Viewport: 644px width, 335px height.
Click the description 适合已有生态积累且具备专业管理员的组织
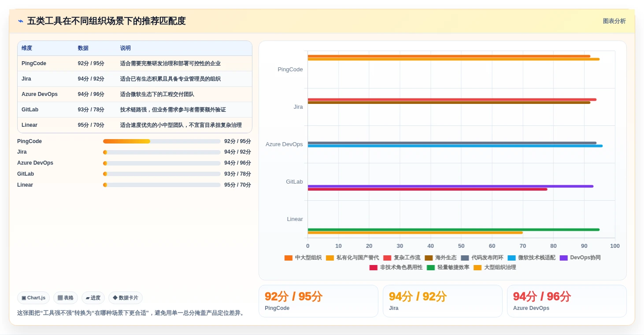click(170, 79)
